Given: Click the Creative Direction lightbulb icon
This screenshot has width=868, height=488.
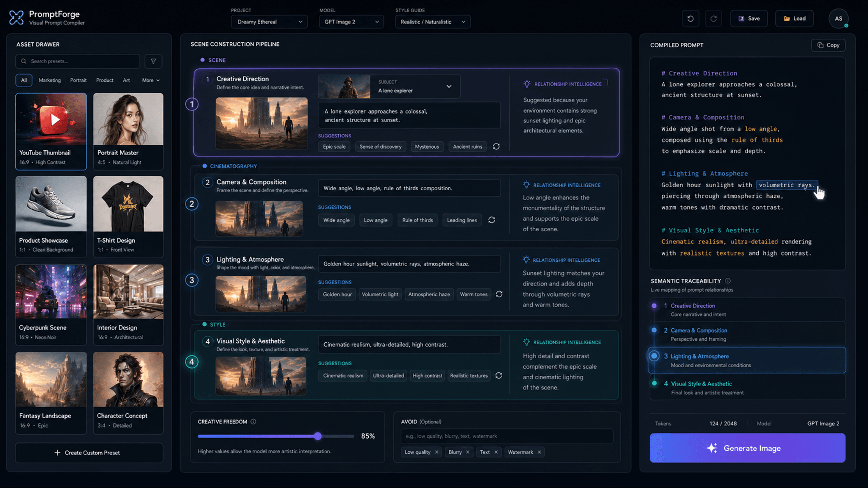Looking at the screenshot, I should pyautogui.click(x=527, y=84).
